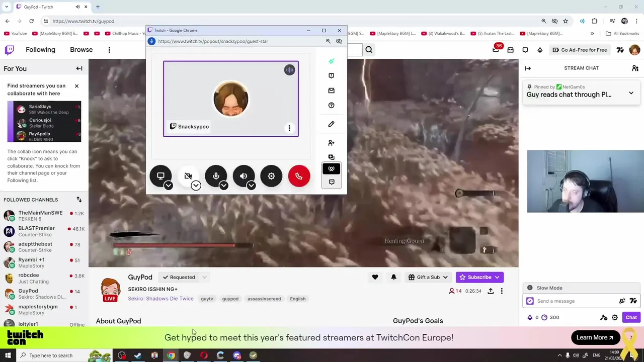
Task: Open chat settings gear icon
Action: (x=615, y=317)
